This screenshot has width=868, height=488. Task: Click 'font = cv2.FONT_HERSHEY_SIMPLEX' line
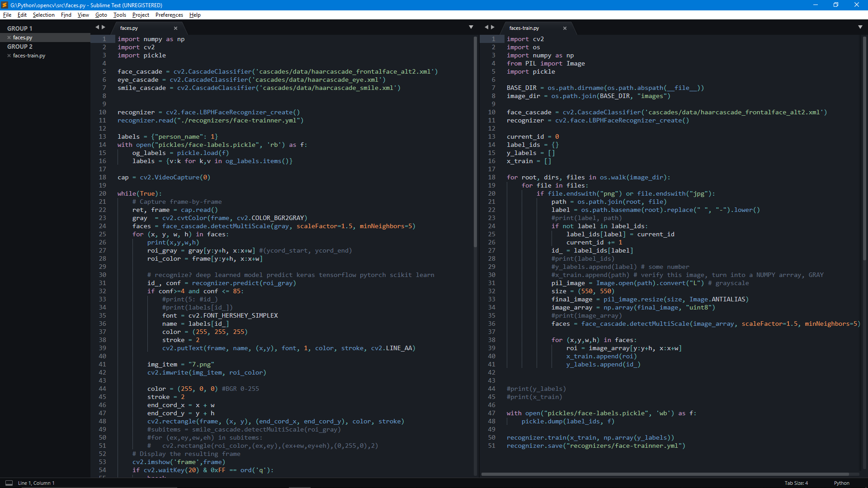point(220,315)
